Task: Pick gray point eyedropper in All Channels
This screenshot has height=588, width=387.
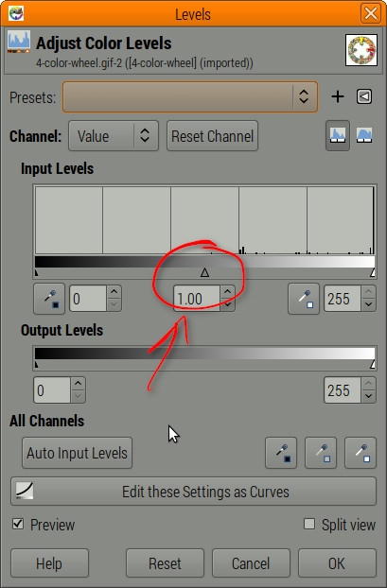Action: (321, 453)
